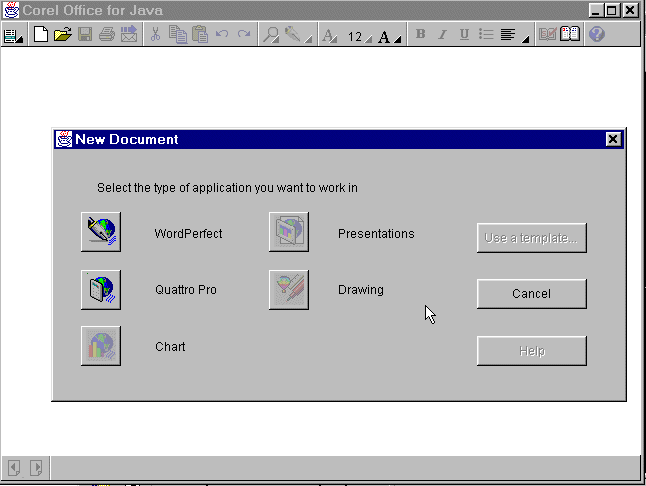Open the pencil drawing tool dropdown

click(297, 35)
